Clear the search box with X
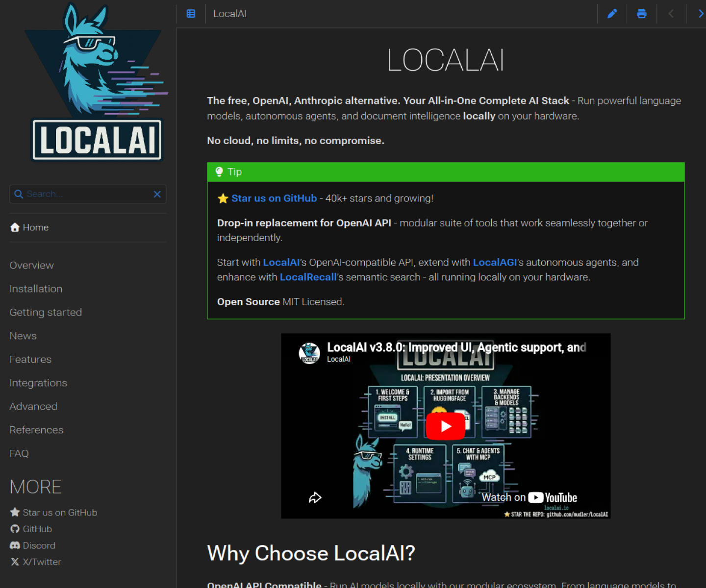Viewport: 706px width, 588px height. [157, 194]
